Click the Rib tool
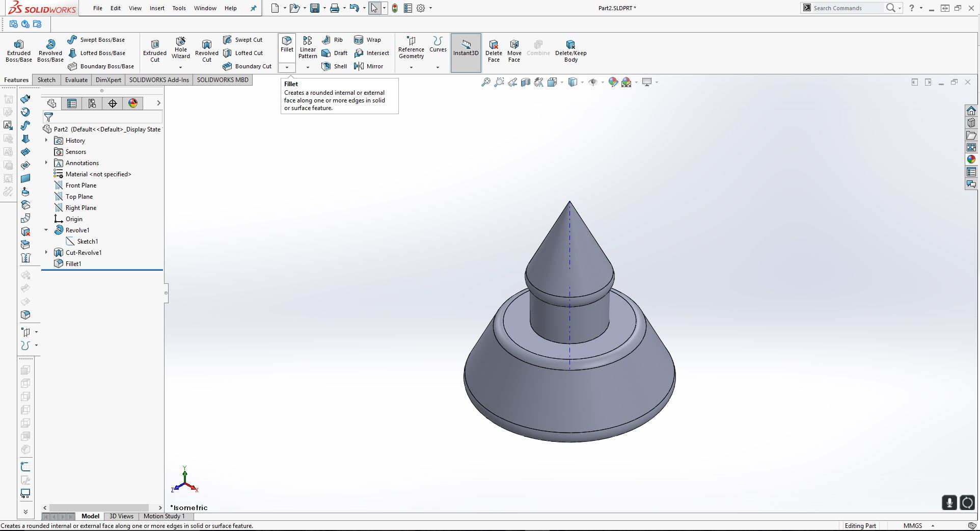The width and height of the screenshot is (980, 531). coord(333,40)
